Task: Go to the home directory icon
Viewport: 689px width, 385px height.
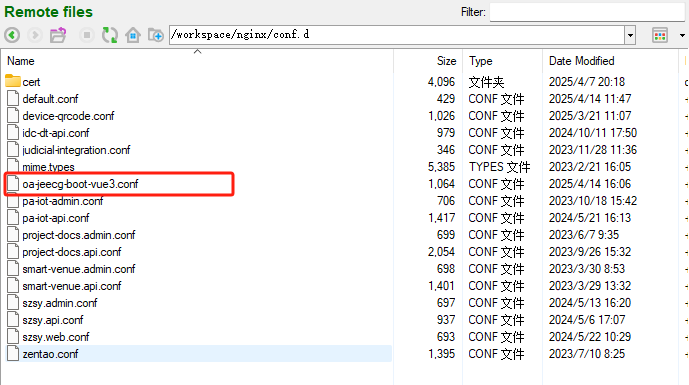Action: click(133, 35)
